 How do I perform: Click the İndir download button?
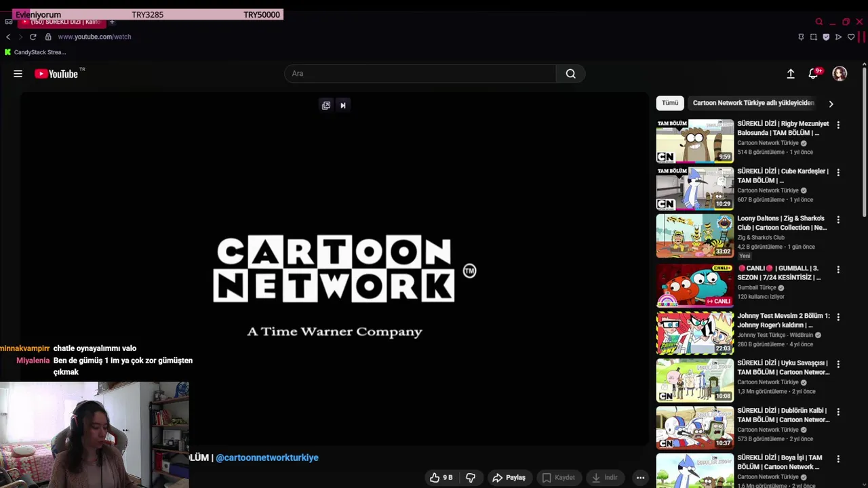click(604, 478)
